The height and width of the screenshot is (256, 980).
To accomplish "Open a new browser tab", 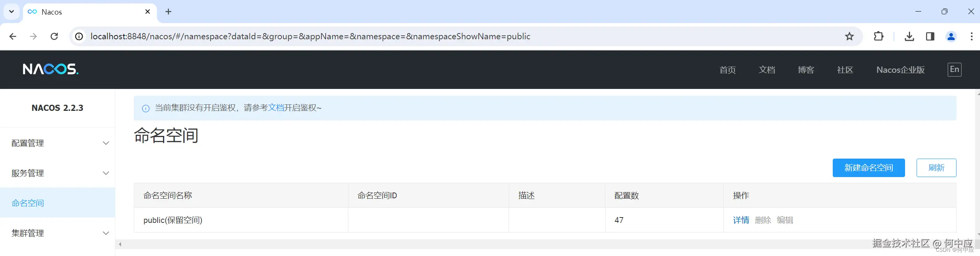I will [168, 12].
